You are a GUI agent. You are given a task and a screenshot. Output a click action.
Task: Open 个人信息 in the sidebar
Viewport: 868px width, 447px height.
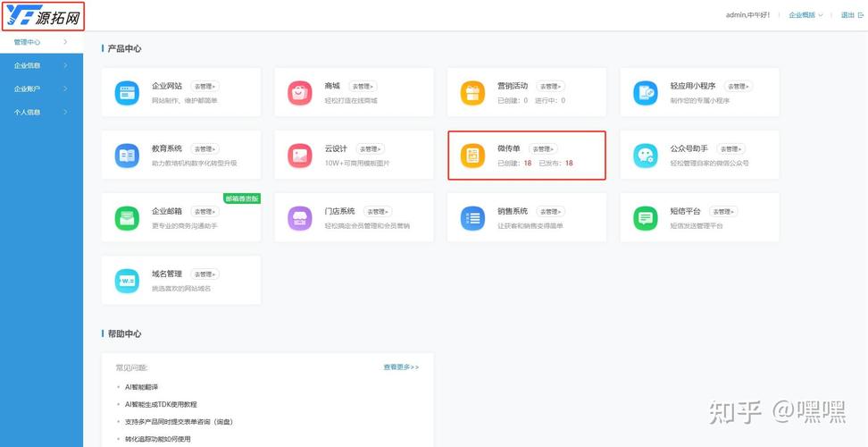40,112
